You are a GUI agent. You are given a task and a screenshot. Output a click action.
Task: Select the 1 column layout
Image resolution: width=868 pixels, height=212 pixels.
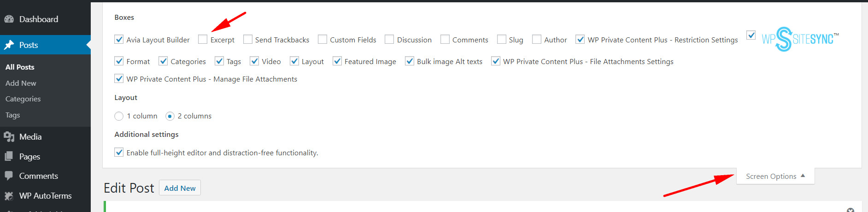coord(119,116)
